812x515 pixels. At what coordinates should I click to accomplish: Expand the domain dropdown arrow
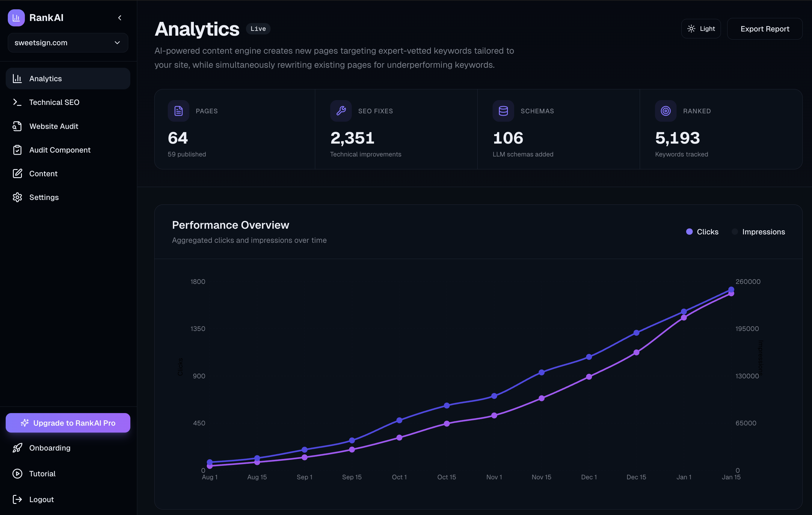click(117, 43)
